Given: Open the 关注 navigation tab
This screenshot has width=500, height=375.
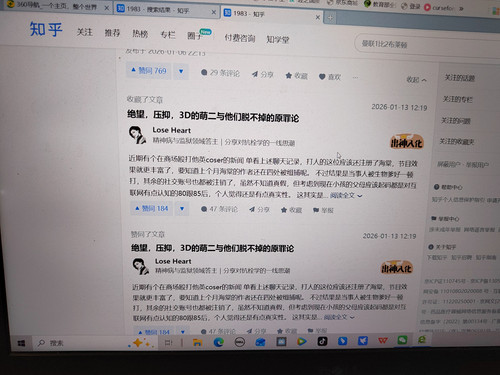Looking at the screenshot, I should [84, 32].
